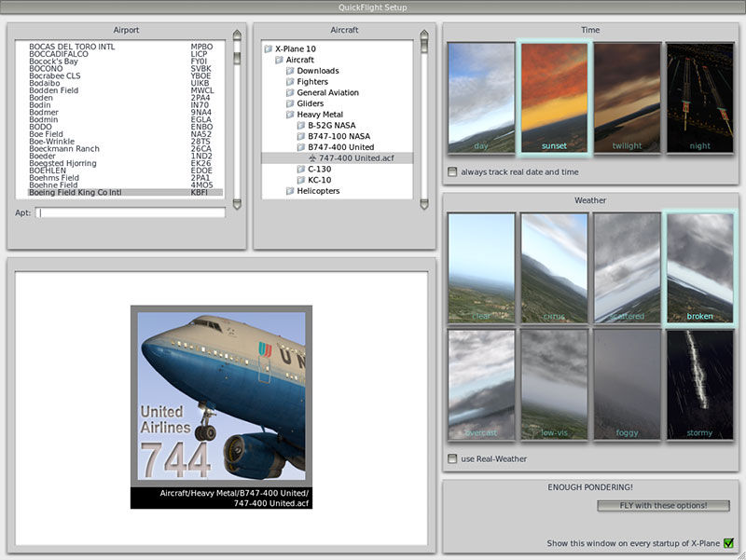The image size is (746, 560).
Task: Select BOCAS DEL TORO INTL airport
Action: (126, 47)
